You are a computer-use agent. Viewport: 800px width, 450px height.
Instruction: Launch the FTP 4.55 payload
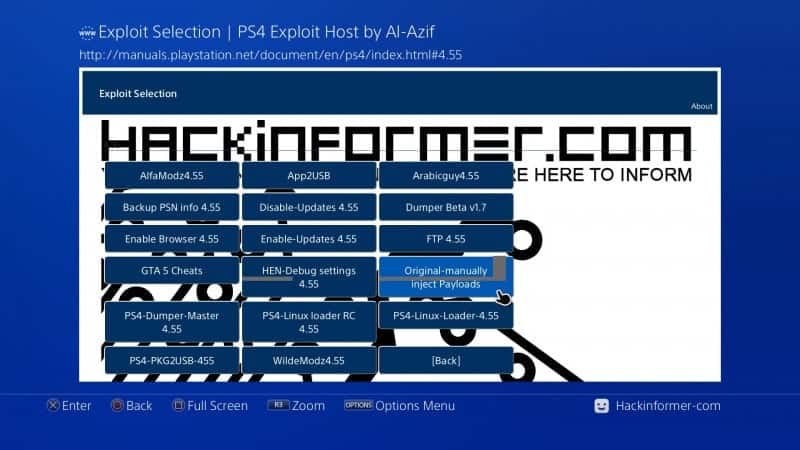[446, 239]
